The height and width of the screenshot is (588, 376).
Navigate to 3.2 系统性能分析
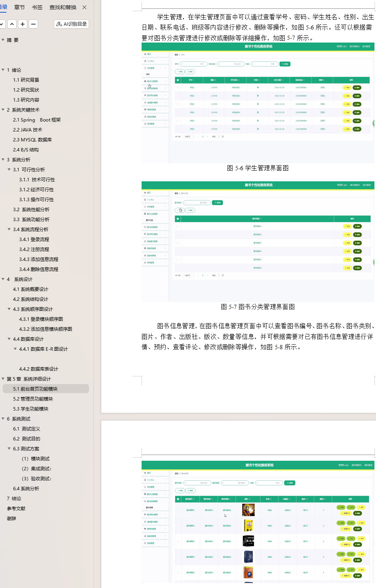tap(31, 209)
